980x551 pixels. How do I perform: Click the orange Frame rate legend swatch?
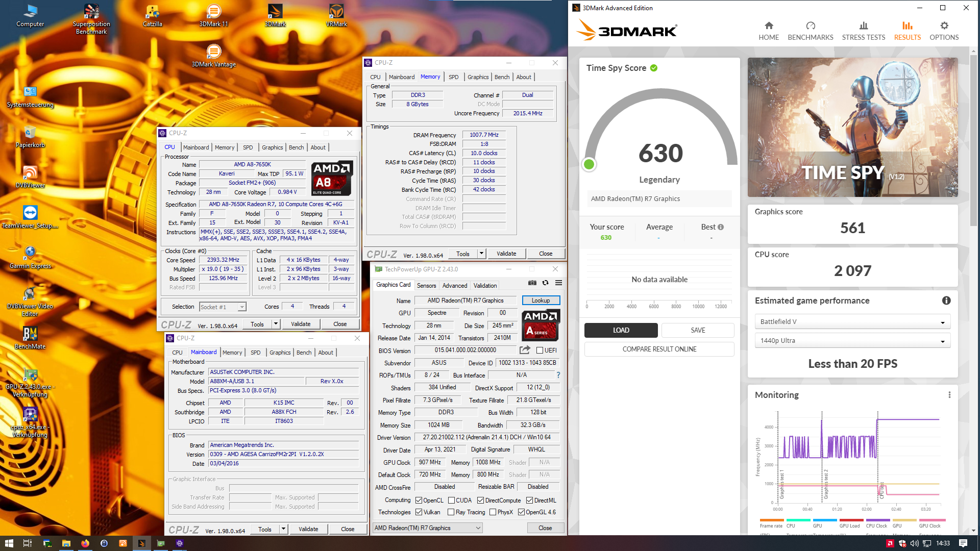771,520
